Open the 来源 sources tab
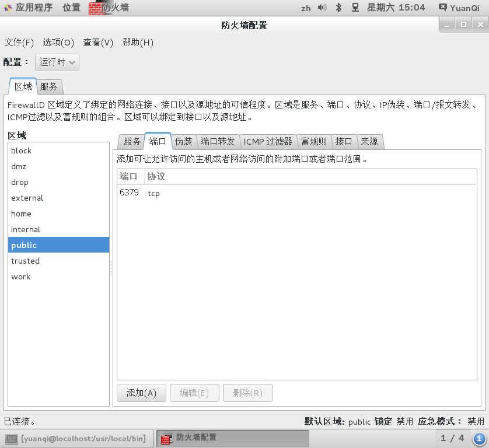Viewport: 489px width, 448px height. (x=369, y=142)
